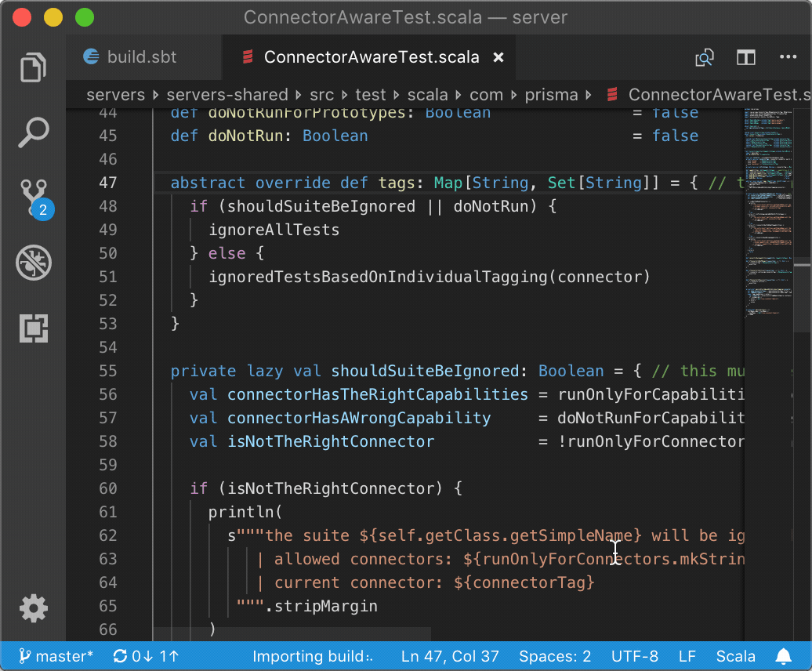Click the open changes search icon

[705, 57]
